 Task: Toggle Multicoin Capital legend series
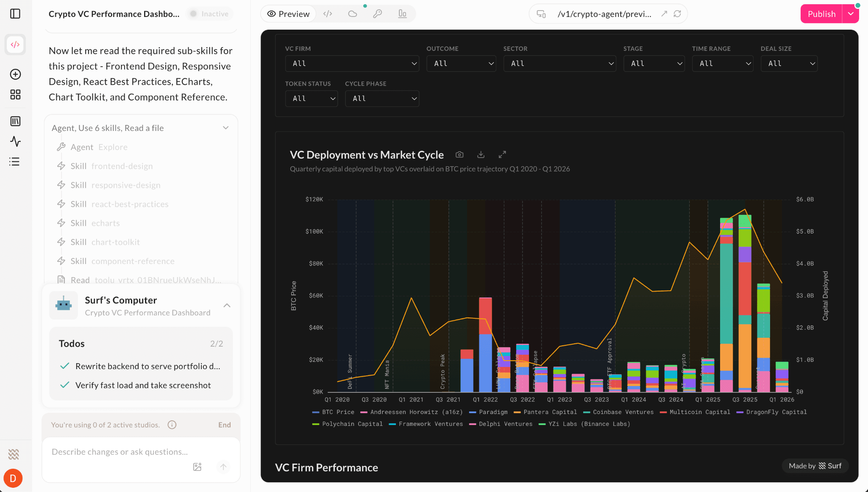point(695,412)
